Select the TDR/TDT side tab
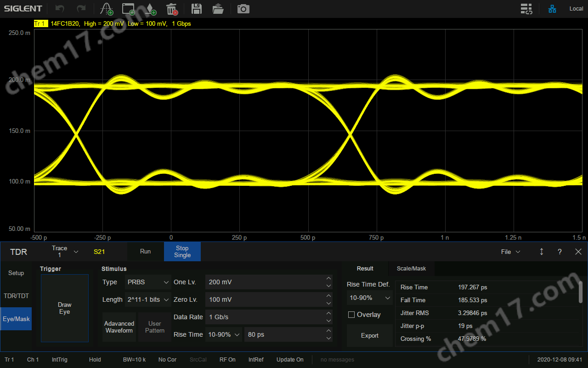This screenshot has height=368, width=588. click(16, 296)
